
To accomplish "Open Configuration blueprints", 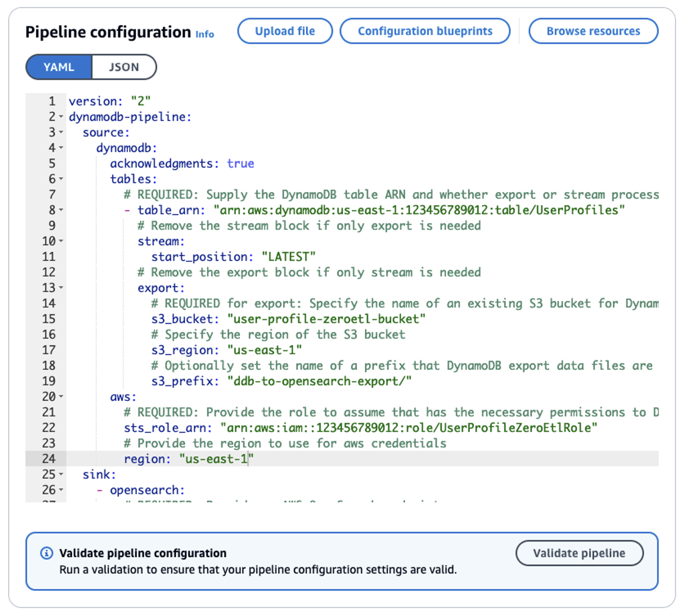I will click(x=425, y=31).
